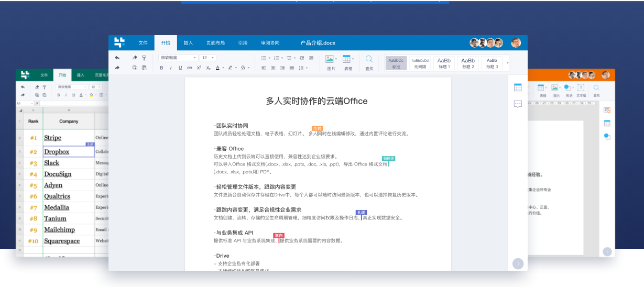Align text left in document toolbar
The image size is (644, 287).
264,68
